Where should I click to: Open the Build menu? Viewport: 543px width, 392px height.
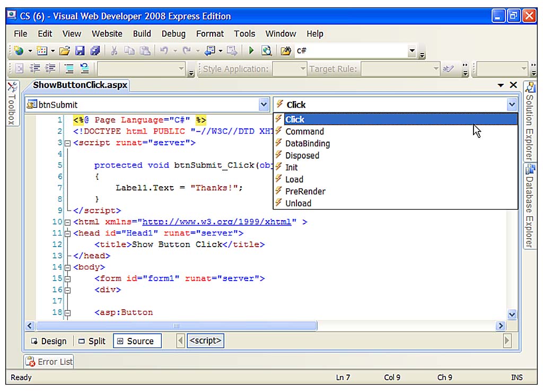coord(142,33)
